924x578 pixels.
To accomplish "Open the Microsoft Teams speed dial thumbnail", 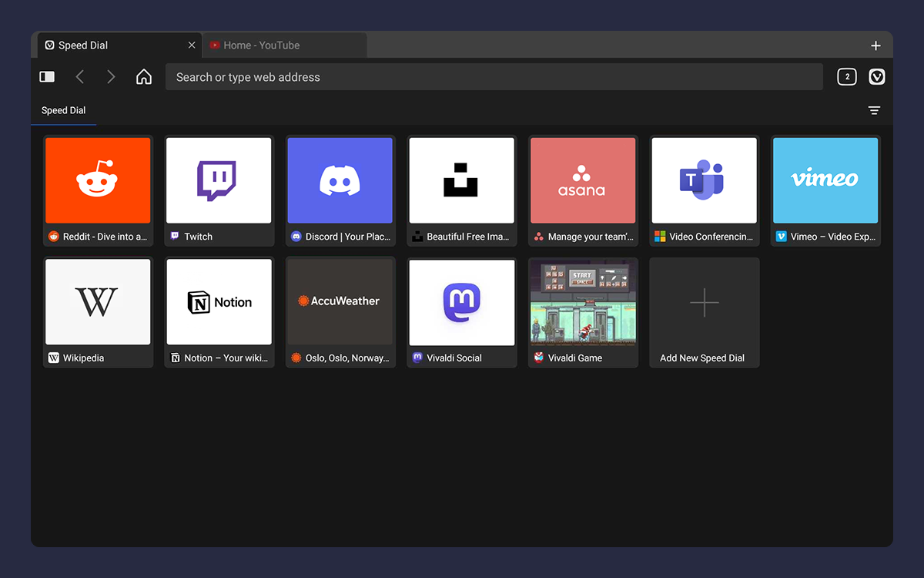I will pyautogui.click(x=704, y=180).
